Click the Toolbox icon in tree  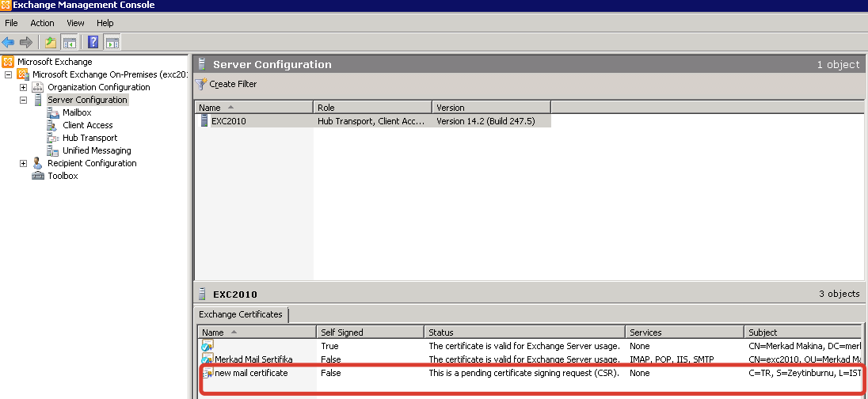[x=38, y=176]
